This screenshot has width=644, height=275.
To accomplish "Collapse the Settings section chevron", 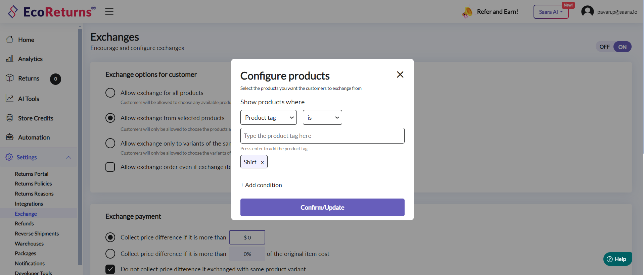I will click(x=68, y=157).
